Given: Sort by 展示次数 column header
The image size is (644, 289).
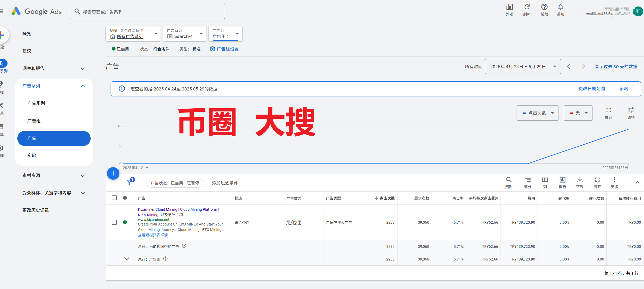Looking at the screenshot, I should [x=422, y=198].
